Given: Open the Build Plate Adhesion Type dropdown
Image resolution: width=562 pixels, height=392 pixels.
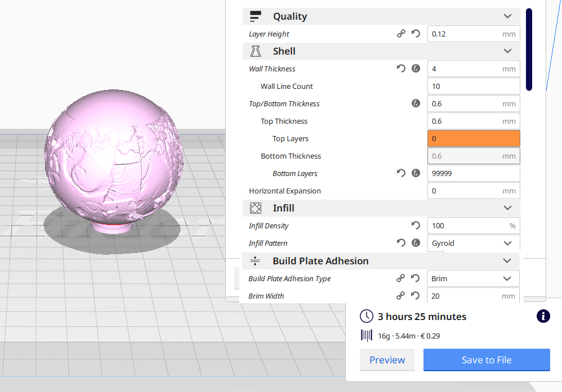Looking at the screenshot, I should (473, 278).
